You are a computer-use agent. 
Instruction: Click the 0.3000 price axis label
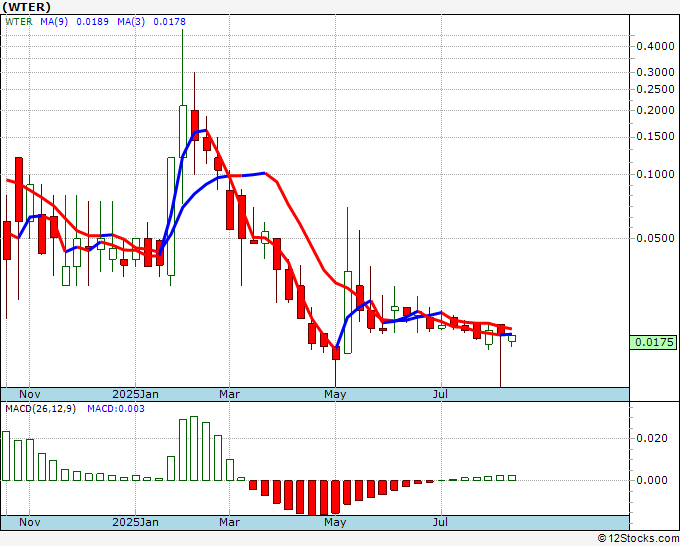tap(655, 72)
